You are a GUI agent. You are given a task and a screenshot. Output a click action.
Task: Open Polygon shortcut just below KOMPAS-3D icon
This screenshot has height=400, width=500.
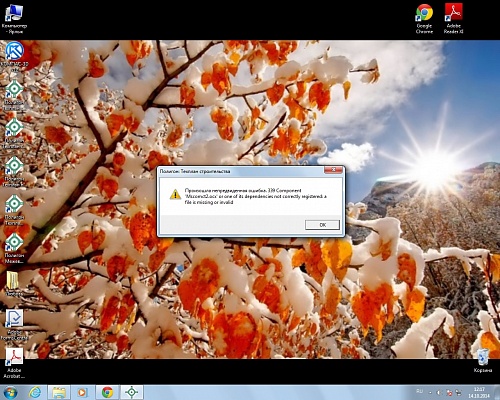tap(14, 96)
